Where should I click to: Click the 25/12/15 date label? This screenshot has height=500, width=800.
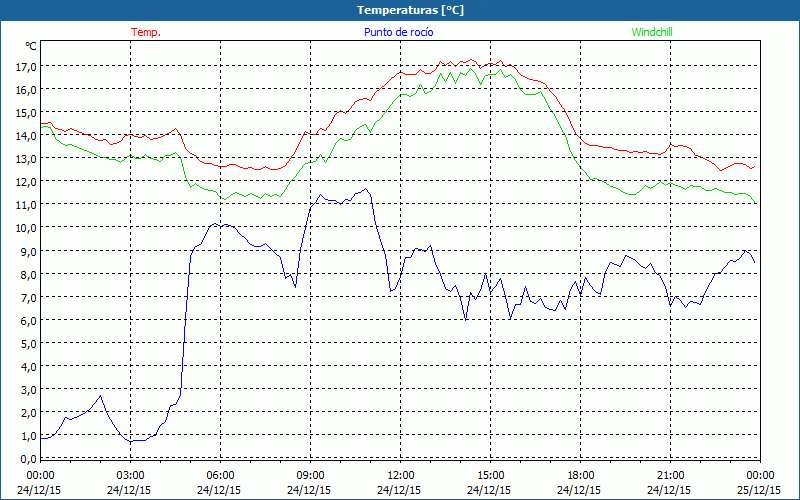click(x=759, y=490)
